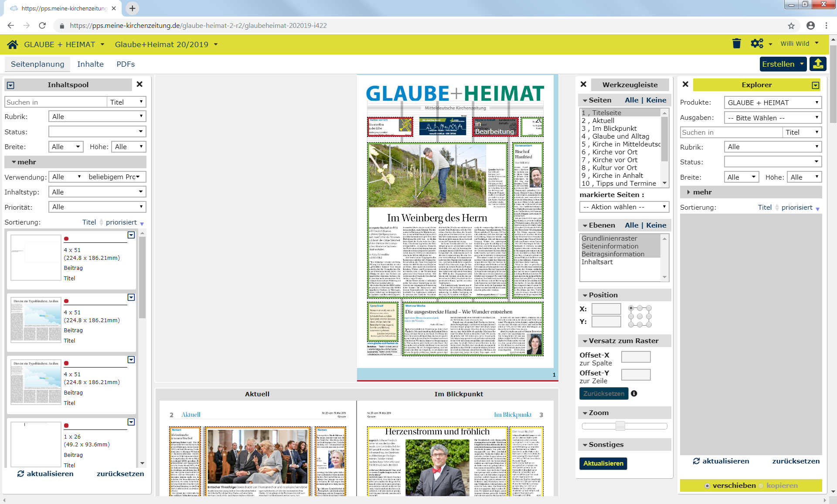
Task: Collapse the mehr section in Inhaltspool
Action: click(x=75, y=162)
